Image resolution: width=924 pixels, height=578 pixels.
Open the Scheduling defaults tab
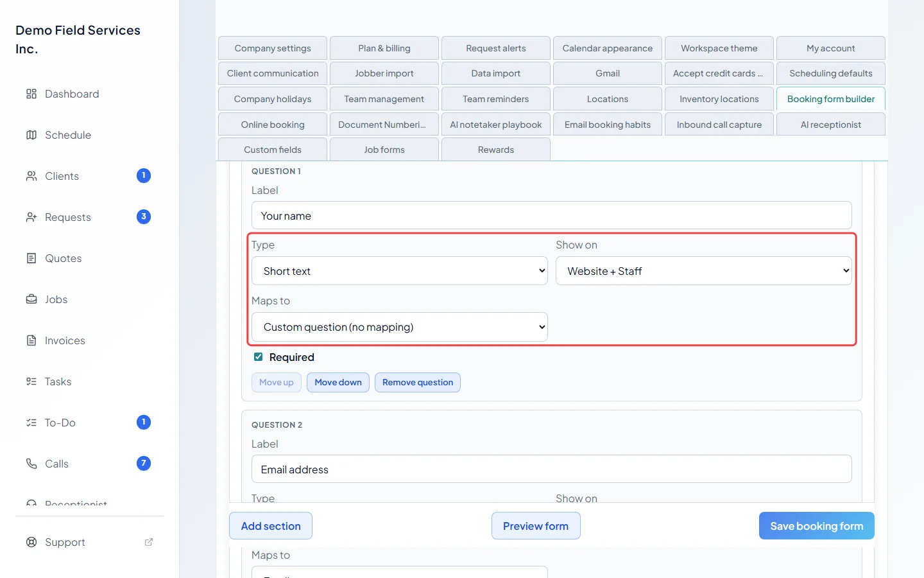(x=831, y=73)
